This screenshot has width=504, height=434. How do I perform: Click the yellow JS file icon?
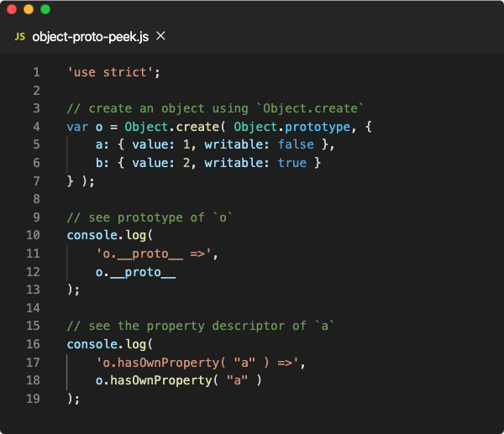click(x=20, y=37)
